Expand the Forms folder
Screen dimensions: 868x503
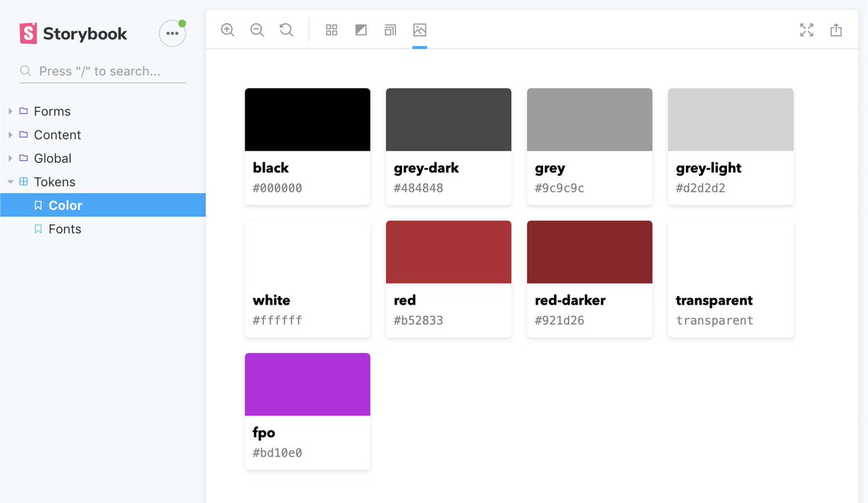click(52, 111)
